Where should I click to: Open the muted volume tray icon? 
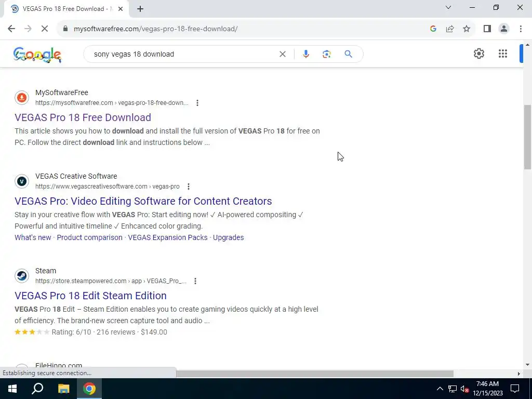465,389
